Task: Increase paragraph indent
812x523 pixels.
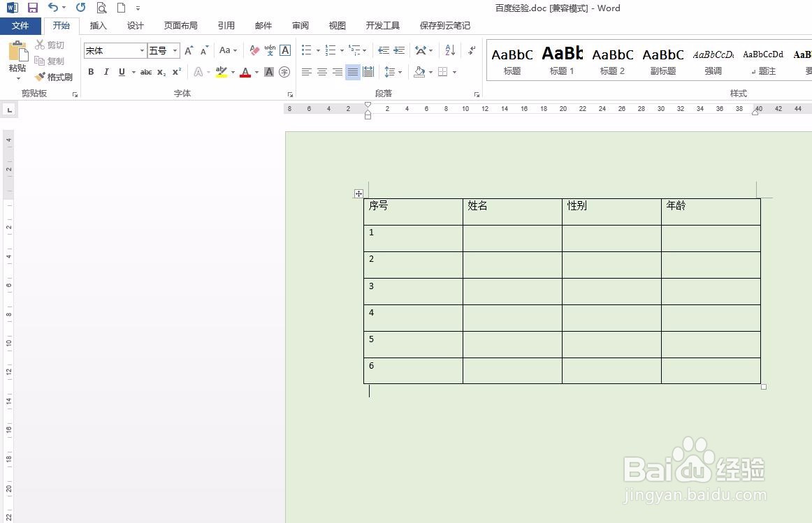Action: tap(399, 50)
